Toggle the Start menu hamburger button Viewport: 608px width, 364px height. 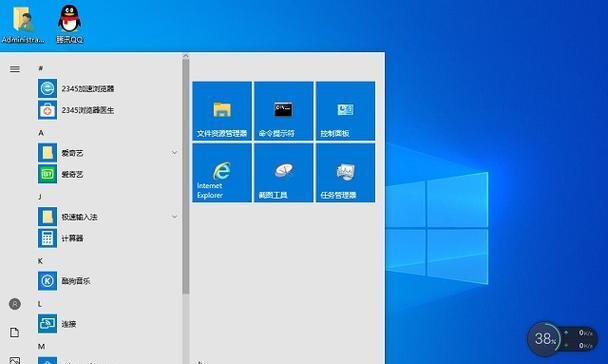click(15, 69)
